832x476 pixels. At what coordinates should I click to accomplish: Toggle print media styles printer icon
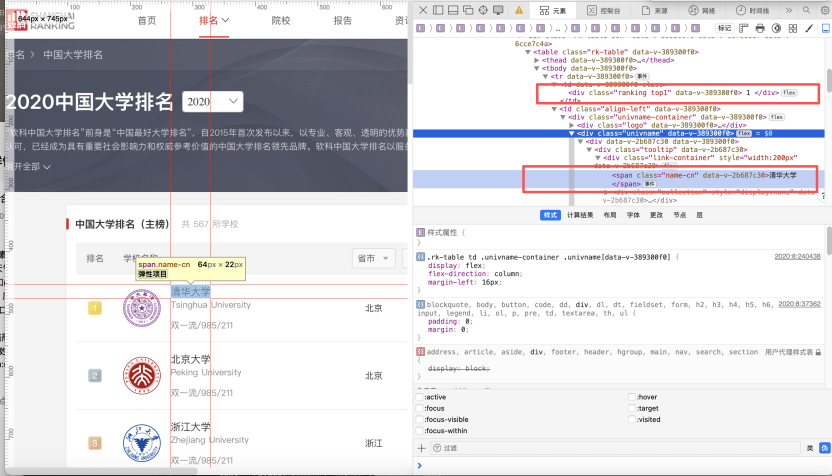760,28
